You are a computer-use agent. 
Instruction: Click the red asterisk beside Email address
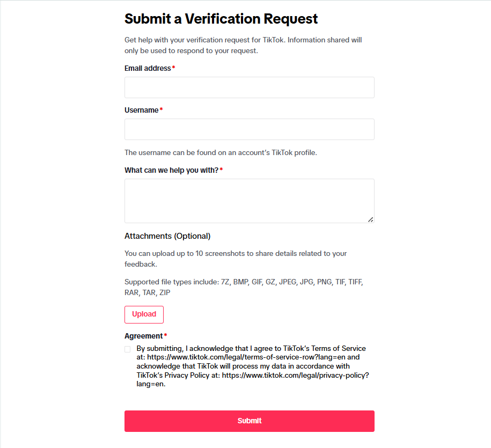click(173, 68)
